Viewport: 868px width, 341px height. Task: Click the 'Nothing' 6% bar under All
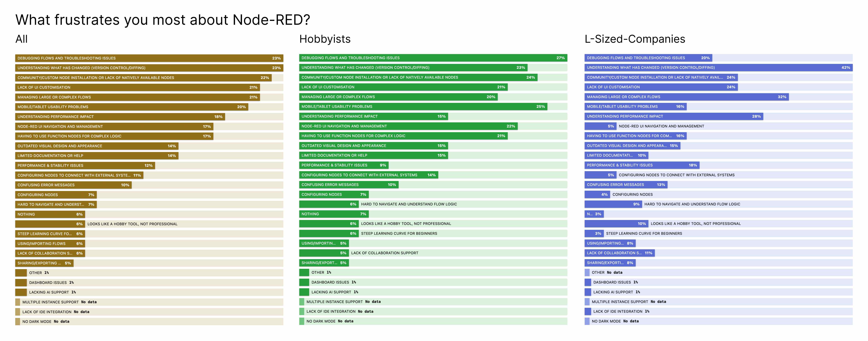[x=50, y=214]
